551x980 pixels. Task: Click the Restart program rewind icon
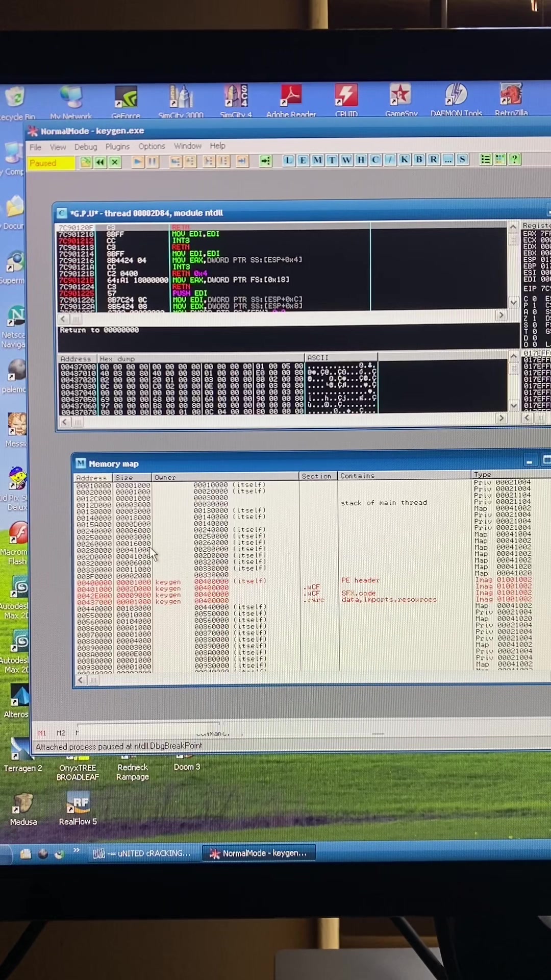coord(100,162)
